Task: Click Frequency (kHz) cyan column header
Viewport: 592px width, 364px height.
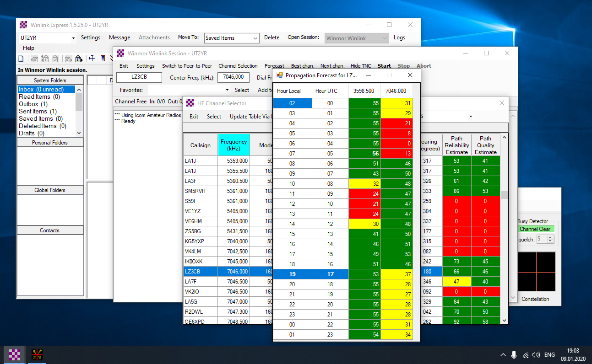Action: (x=234, y=145)
